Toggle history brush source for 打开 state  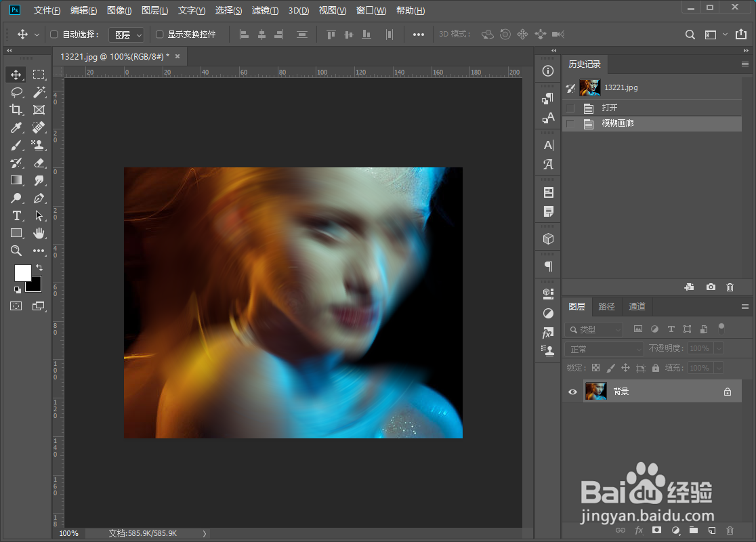click(570, 108)
